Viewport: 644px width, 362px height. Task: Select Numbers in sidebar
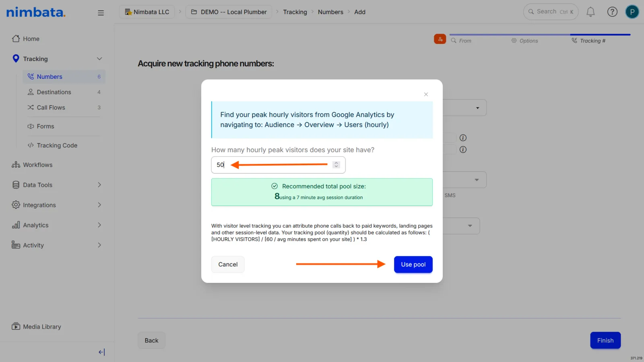point(64,76)
